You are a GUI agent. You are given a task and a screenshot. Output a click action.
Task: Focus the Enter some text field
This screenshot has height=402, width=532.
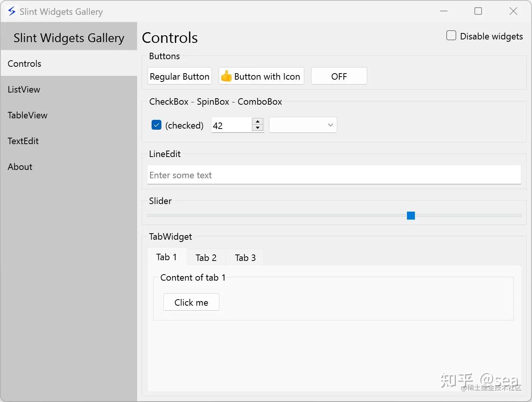(x=333, y=175)
